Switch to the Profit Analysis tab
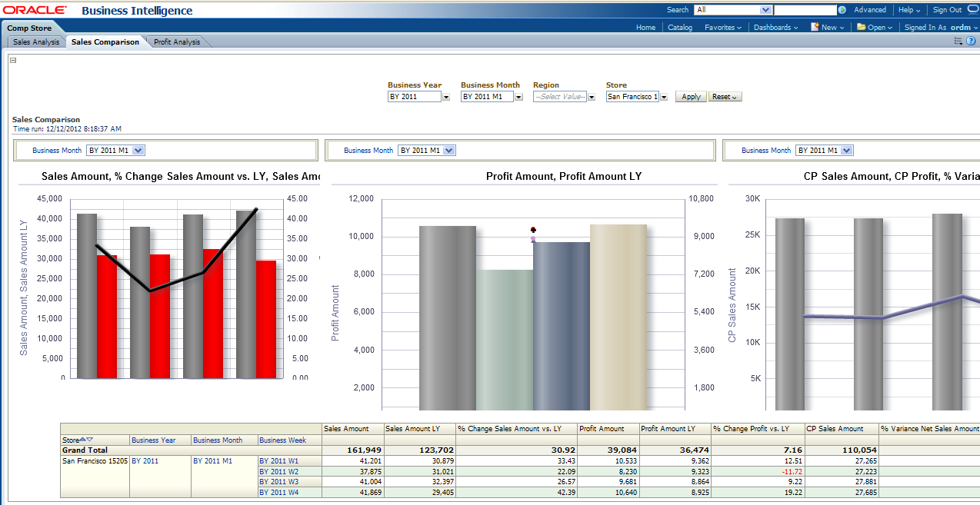Viewport: 980px width, 505px height. [x=177, y=42]
